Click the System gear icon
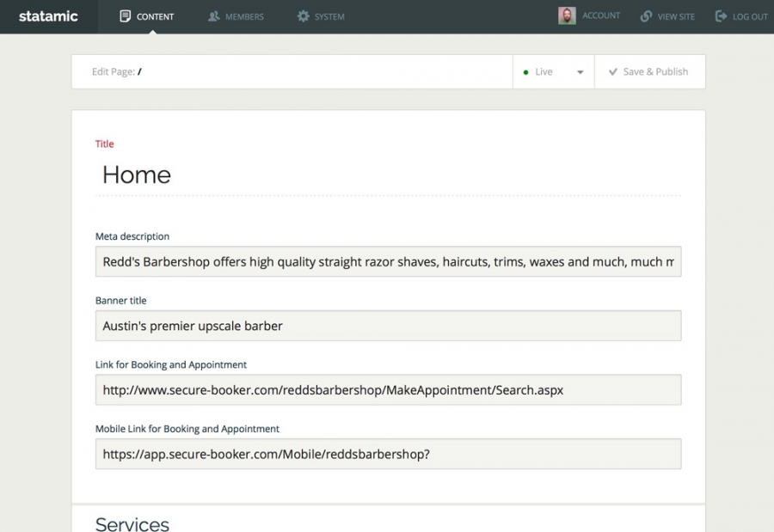 (x=303, y=16)
